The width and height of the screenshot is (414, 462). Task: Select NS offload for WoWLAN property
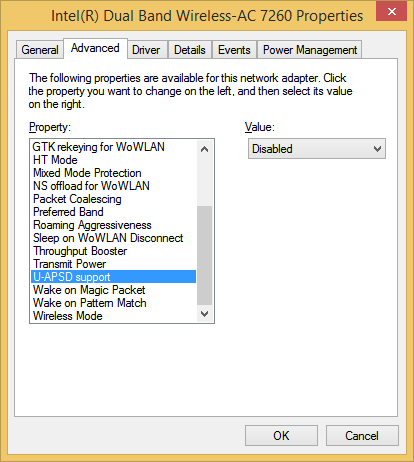[x=113, y=186]
